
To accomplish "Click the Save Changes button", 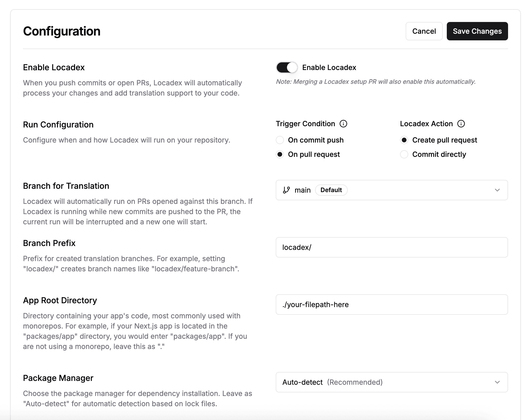I will click(x=477, y=31).
